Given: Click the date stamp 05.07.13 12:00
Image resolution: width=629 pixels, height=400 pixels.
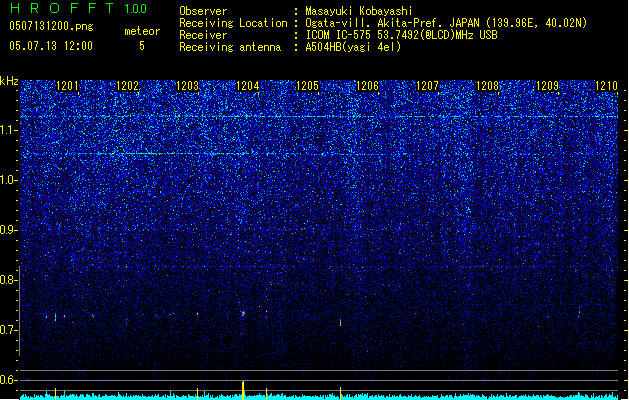Looking at the screenshot, I should [51, 46].
